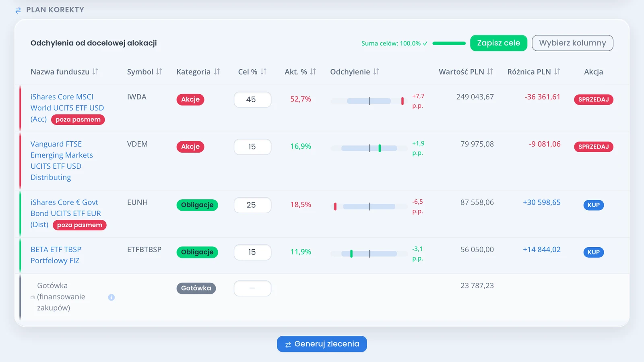Screen dimensions: 644x362
Task: Select the value 249 043,67
Action: click(x=475, y=97)
